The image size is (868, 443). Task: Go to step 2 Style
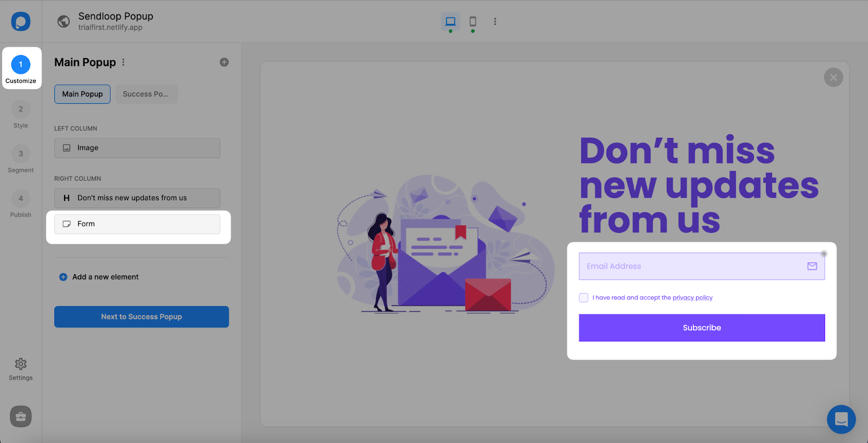coord(21,115)
